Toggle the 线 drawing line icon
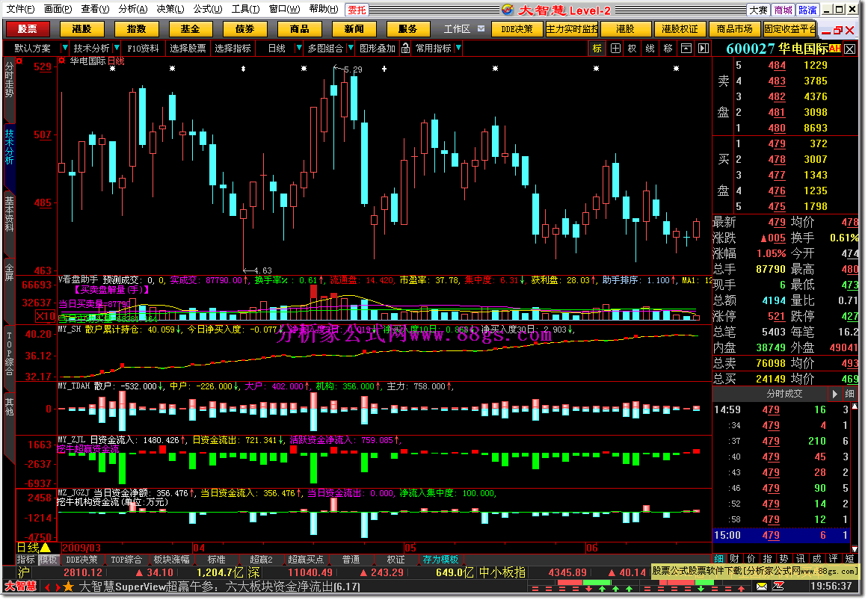 pyautogui.click(x=650, y=48)
